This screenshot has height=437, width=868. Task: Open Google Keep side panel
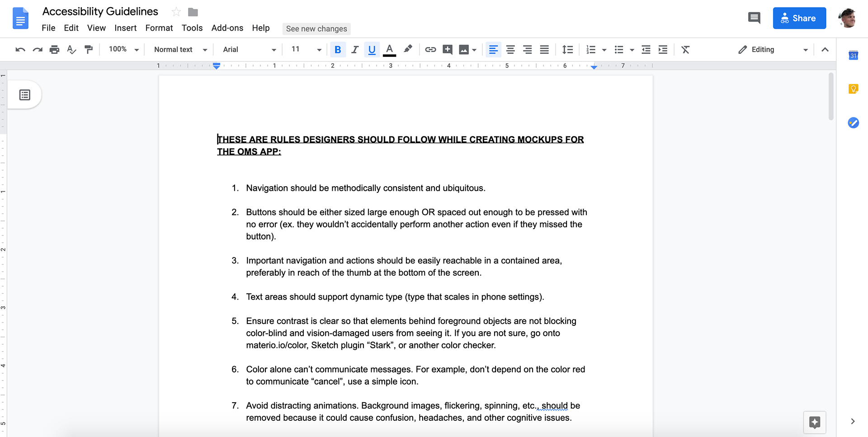point(853,89)
